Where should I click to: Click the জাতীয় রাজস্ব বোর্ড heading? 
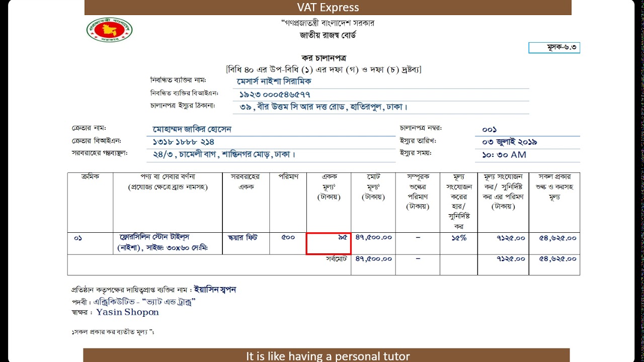tap(328, 36)
